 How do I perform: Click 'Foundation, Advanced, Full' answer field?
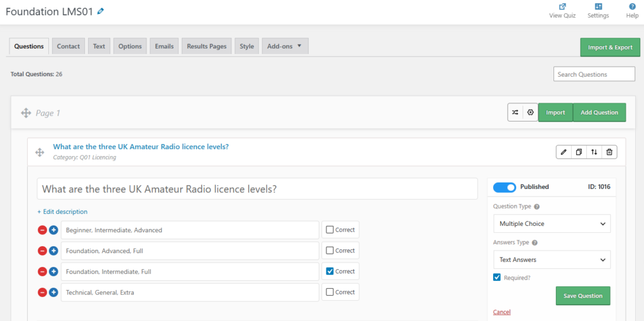190,251
